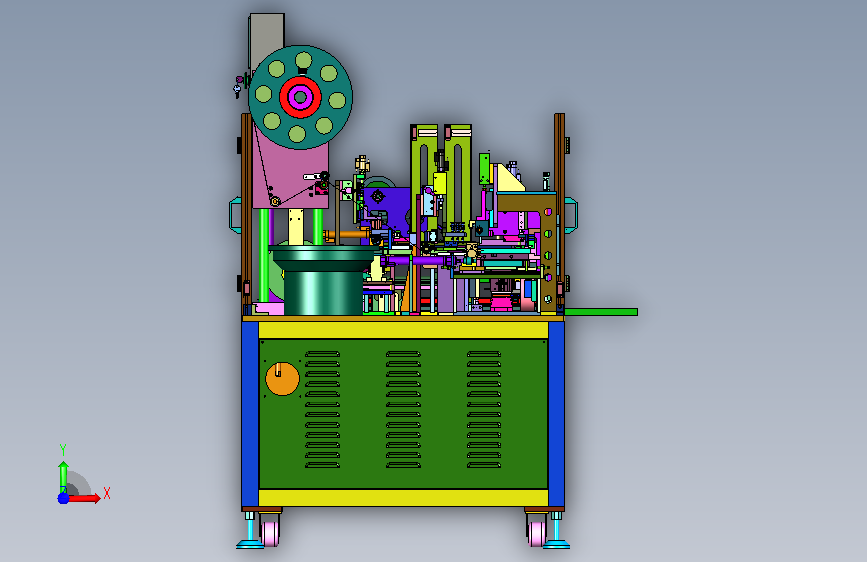Screen dimensions: 867x562
Task: Select the left cyan leveling foot
Action: pos(250,531)
